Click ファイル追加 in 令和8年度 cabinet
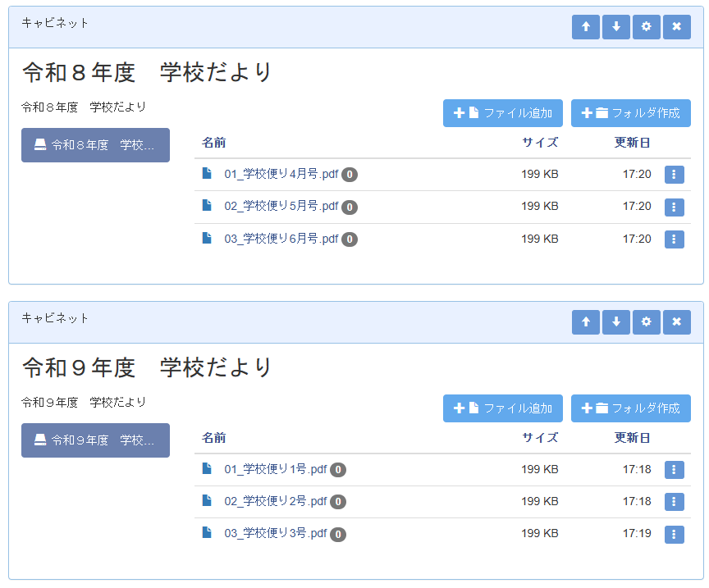The height and width of the screenshot is (588, 709). coord(502,113)
